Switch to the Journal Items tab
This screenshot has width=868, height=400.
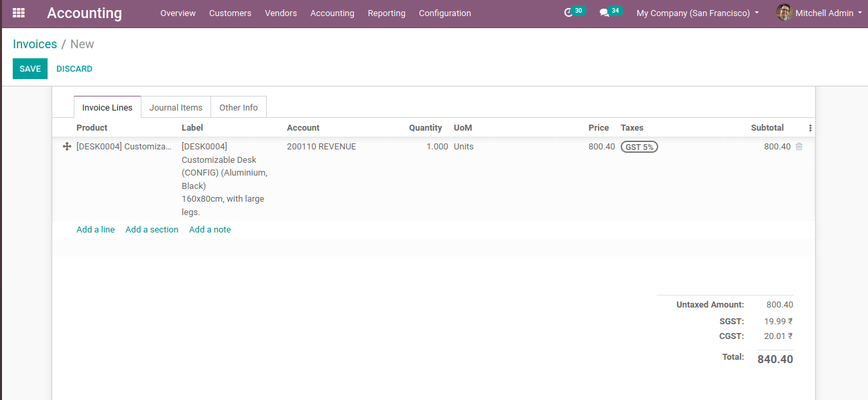click(x=176, y=107)
